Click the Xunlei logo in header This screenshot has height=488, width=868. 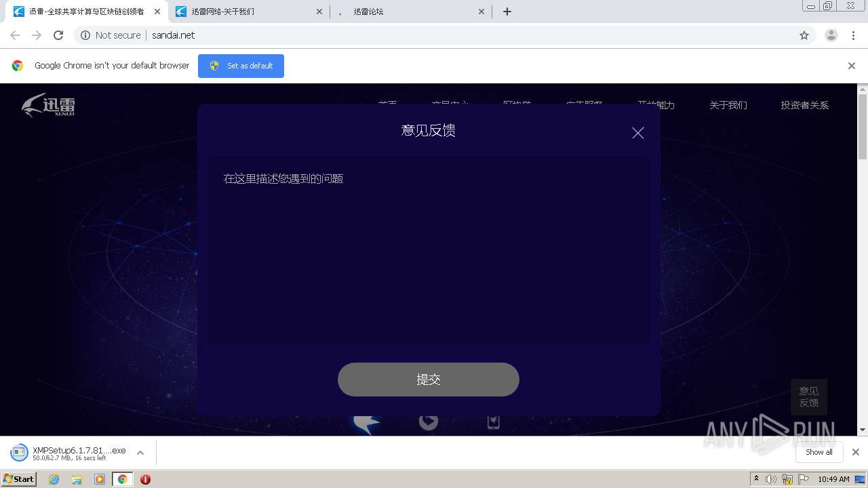48,105
